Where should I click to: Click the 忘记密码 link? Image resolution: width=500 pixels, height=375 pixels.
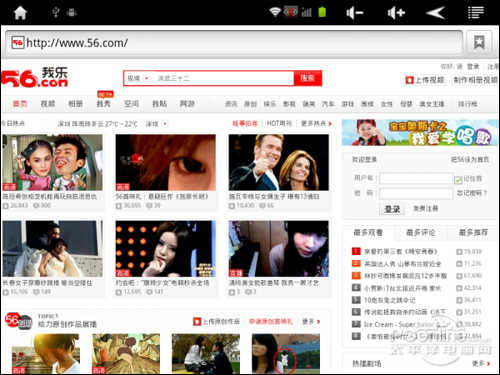pyautogui.click(x=472, y=193)
